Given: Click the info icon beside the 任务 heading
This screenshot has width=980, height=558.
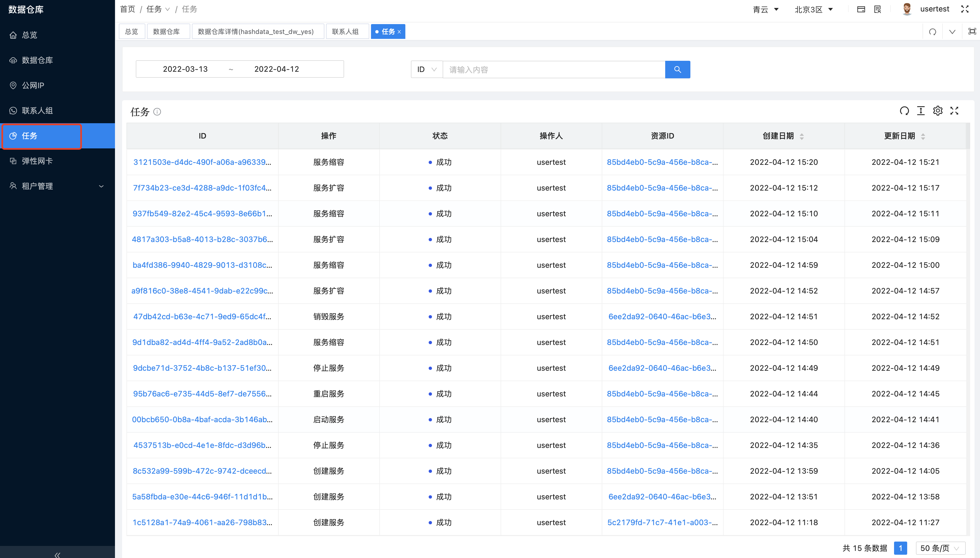Looking at the screenshot, I should click(x=157, y=111).
